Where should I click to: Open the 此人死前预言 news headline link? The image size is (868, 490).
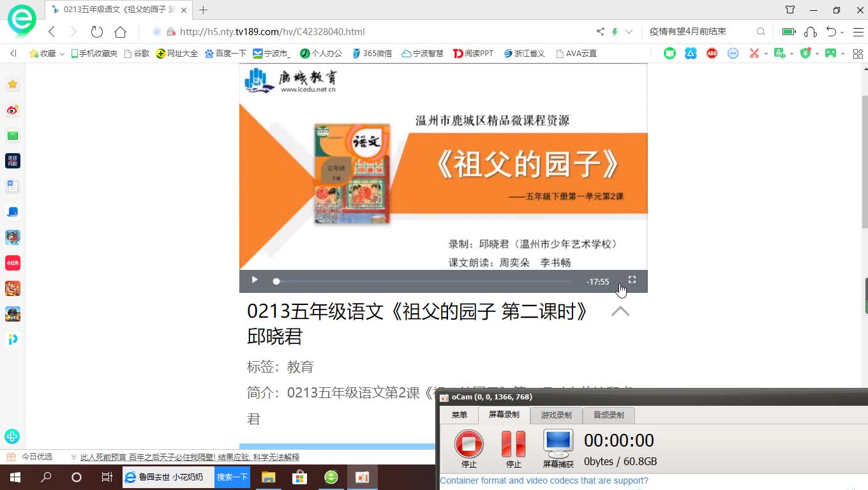pyautogui.click(x=190, y=457)
